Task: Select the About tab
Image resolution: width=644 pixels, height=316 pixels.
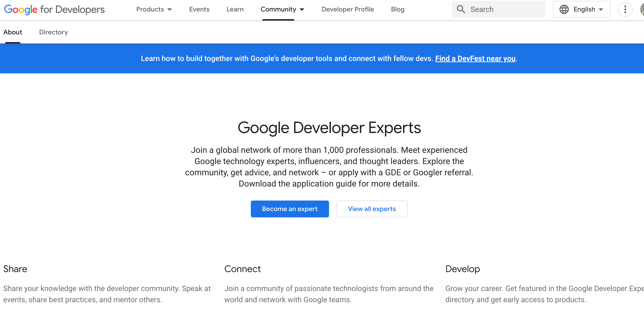Action: (x=12, y=32)
